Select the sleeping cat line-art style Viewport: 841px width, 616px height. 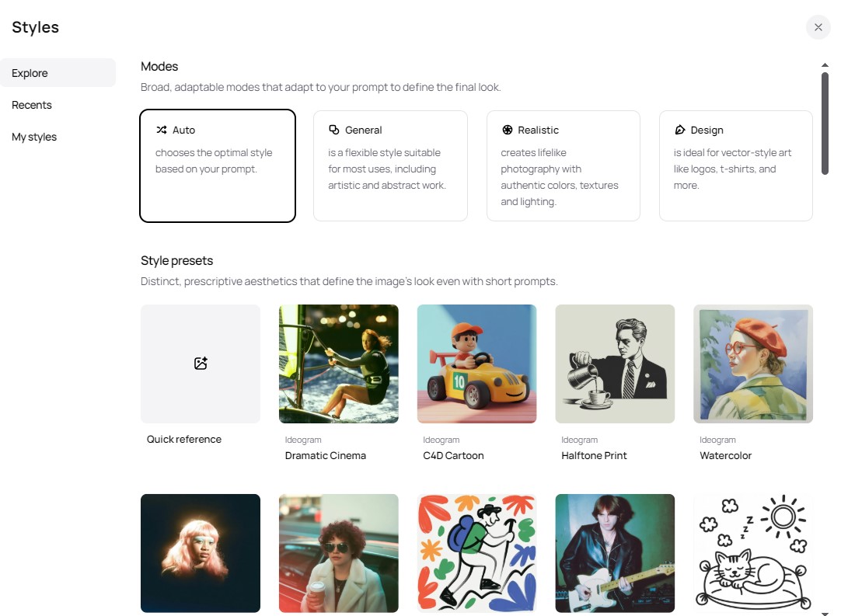pos(753,553)
